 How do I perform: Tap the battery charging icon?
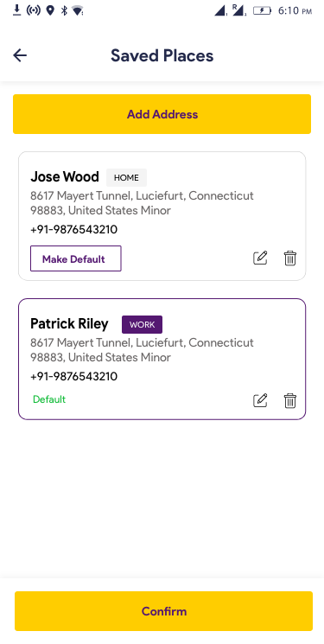pyautogui.click(x=262, y=10)
